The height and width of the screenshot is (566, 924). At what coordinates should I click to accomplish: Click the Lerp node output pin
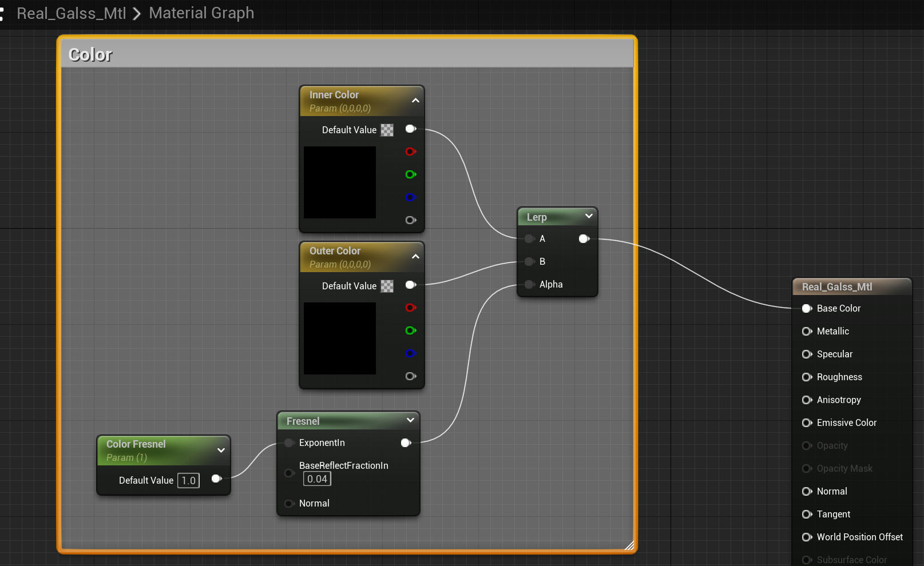pos(584,239)
